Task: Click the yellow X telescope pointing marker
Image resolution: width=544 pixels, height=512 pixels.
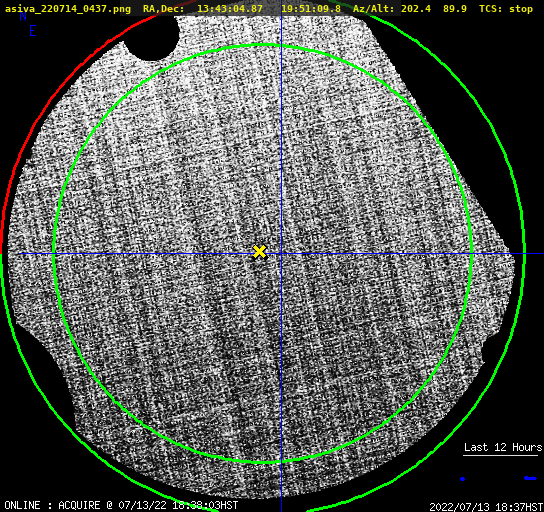Action: (260, 252)
